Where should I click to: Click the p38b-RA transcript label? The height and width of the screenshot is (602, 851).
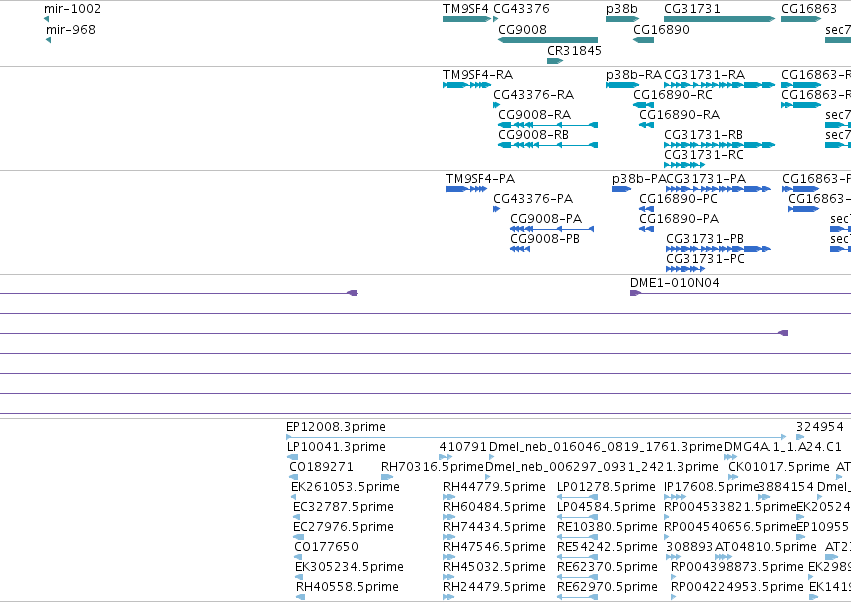(634, 75)
